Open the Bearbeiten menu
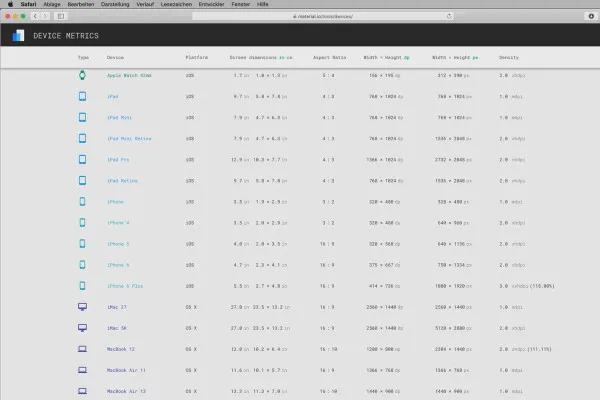 tap(81, 4)
